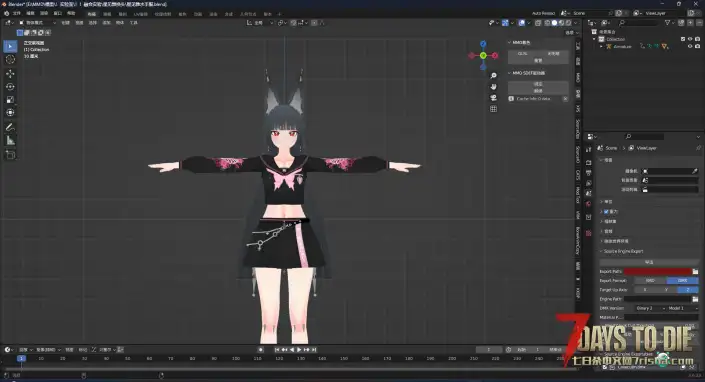The width and height of the screenshot is (705, 382).
Task: Click the camera field eyedropper icon
Action: tap(695, 171)
